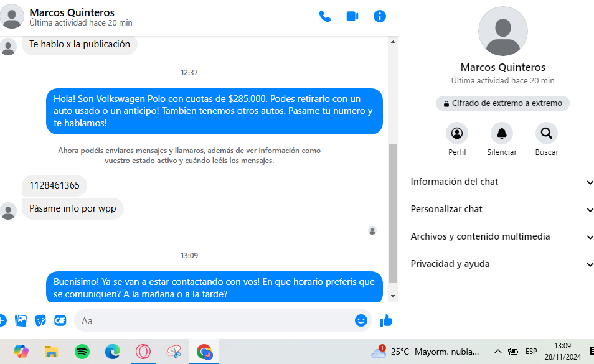Attach a photo with the image icon
594x364 pixels.
click(x=21, y=320)
